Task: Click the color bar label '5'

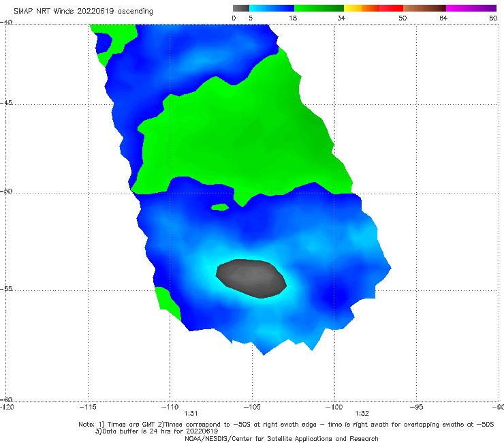Action: [251, 18]
